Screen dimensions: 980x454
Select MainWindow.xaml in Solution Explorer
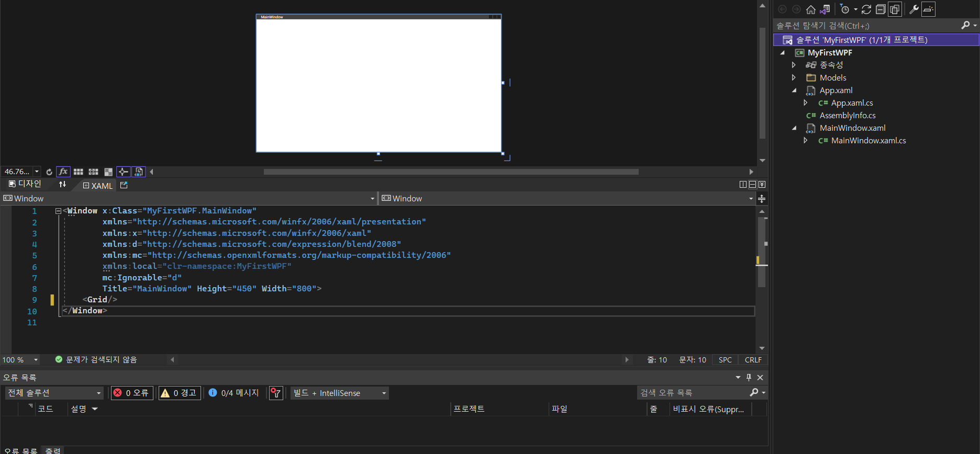852,128
